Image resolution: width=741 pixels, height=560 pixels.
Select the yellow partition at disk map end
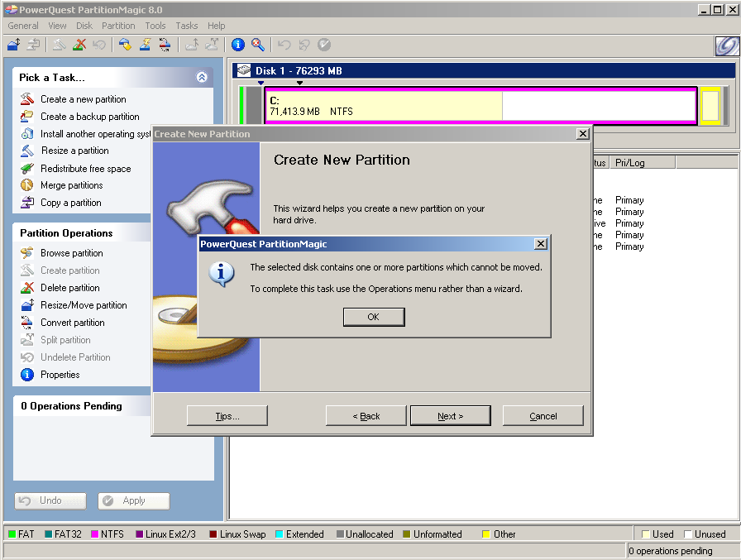point(710,106)
